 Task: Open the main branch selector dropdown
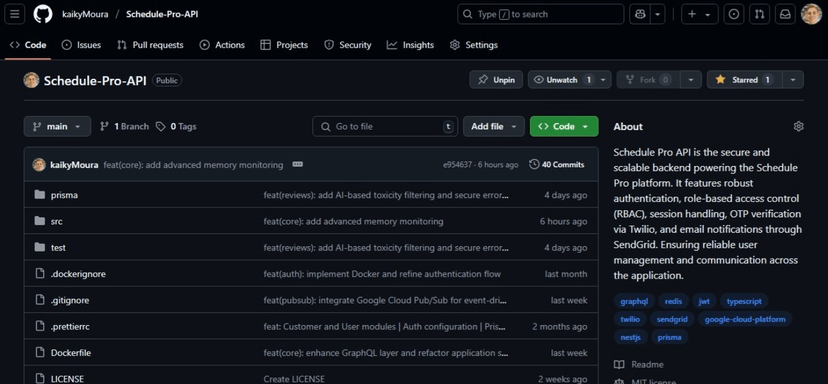(x=57, y=126)
